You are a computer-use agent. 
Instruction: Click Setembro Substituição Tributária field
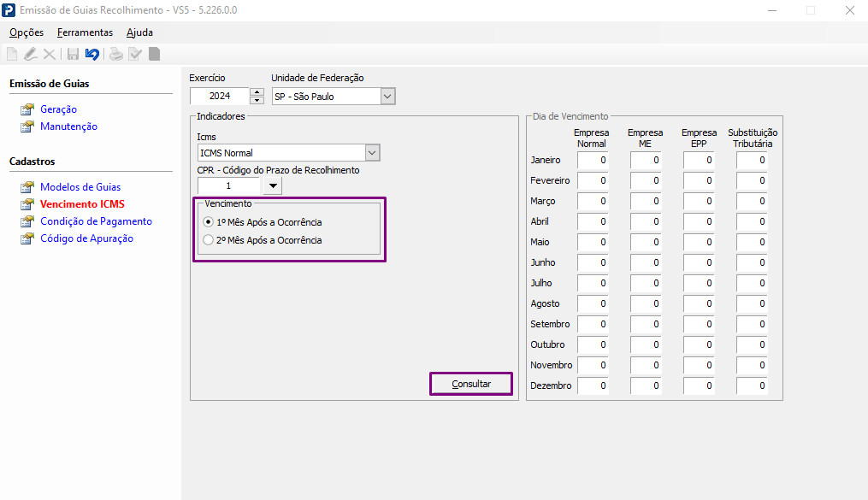click(x=753, y=324)
